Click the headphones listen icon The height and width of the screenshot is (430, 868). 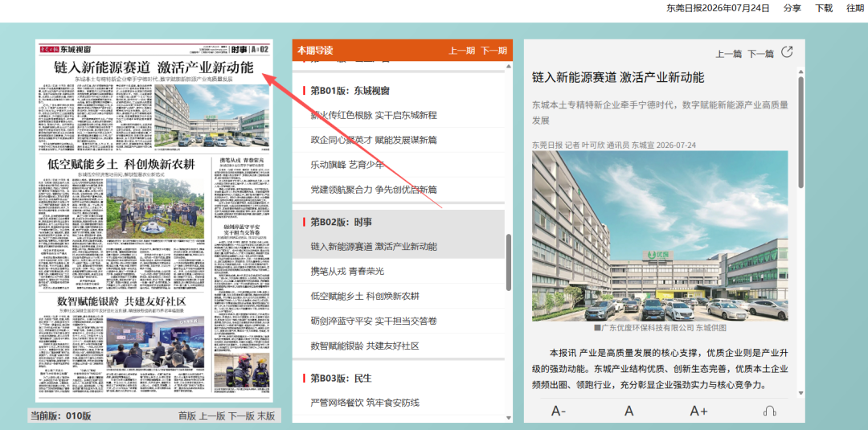tap(769, 412)
